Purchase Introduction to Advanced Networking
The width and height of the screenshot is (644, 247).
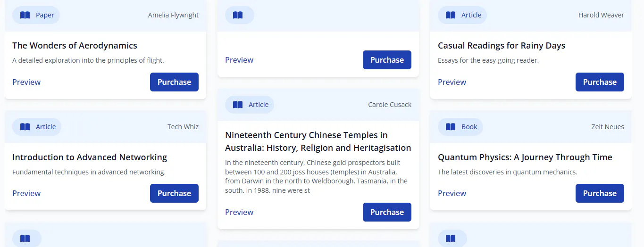click(174, 193)
